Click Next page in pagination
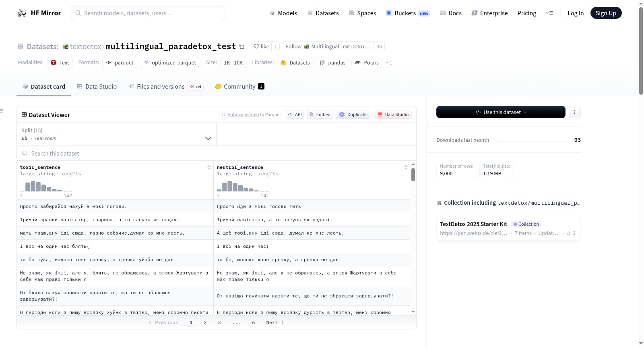This screenshot has height=347, width=644. 275,322
